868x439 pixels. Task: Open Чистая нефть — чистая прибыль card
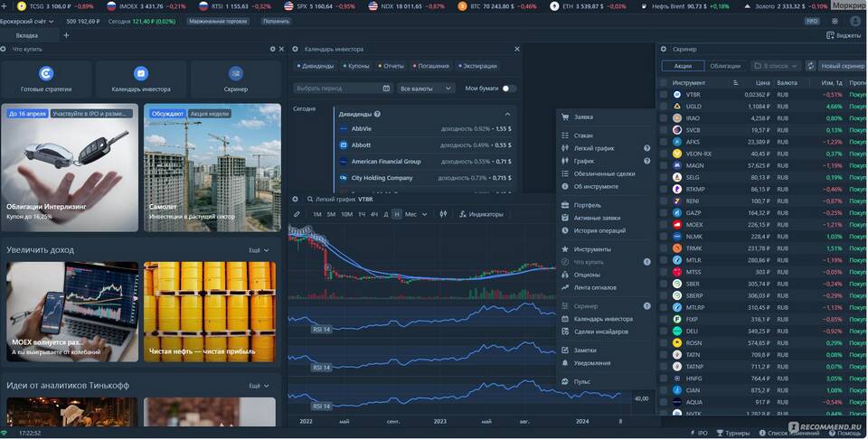(x=209, y=312)
